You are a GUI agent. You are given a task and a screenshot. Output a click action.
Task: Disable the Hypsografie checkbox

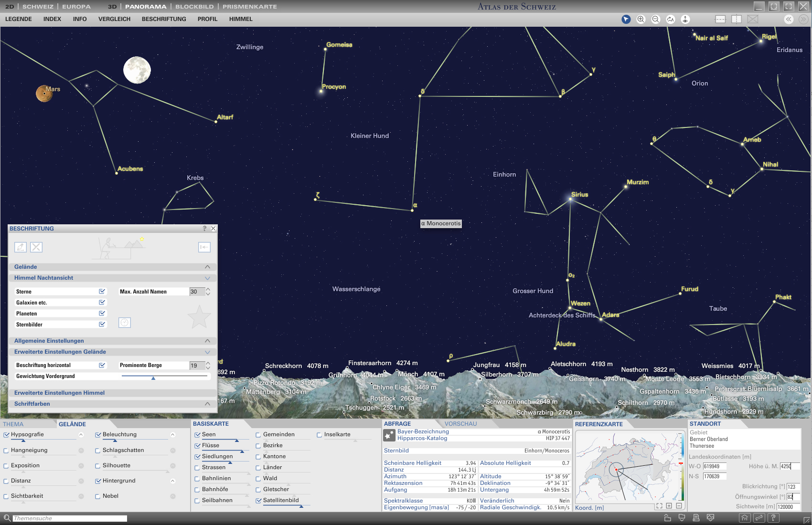click(x=6, y=435)
